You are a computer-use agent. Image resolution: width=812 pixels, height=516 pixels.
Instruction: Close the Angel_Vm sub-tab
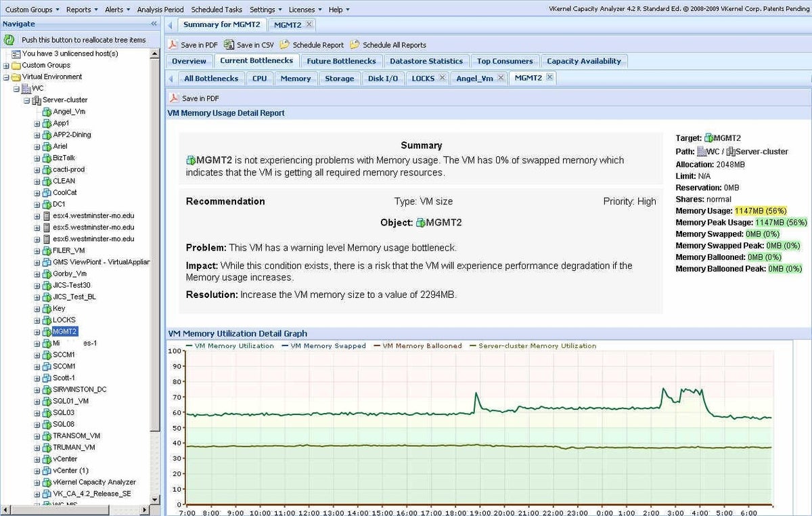click(501, 77)
